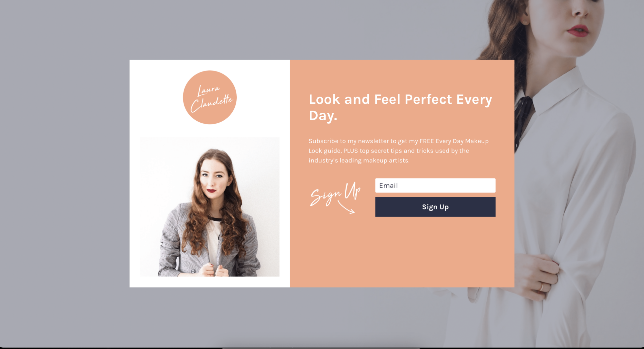
Task: Click red lips of the portrait woman
Action: click(211, 190)
